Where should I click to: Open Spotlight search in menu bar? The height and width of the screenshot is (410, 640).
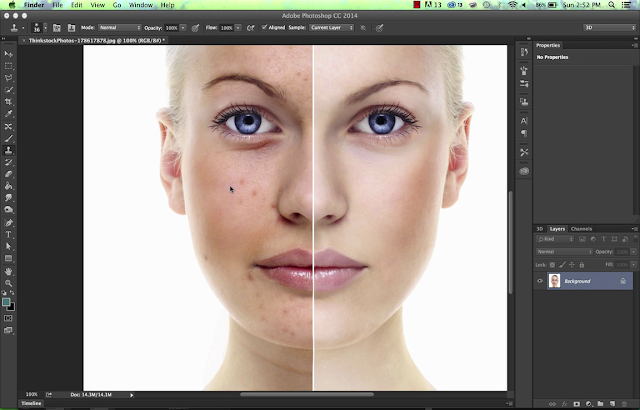(611, 5)
